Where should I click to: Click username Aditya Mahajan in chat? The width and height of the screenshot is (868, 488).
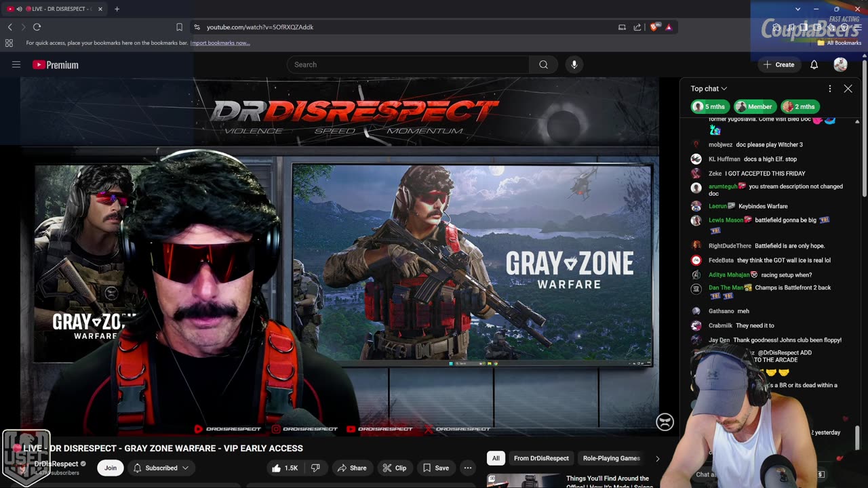tap(729, 274)
